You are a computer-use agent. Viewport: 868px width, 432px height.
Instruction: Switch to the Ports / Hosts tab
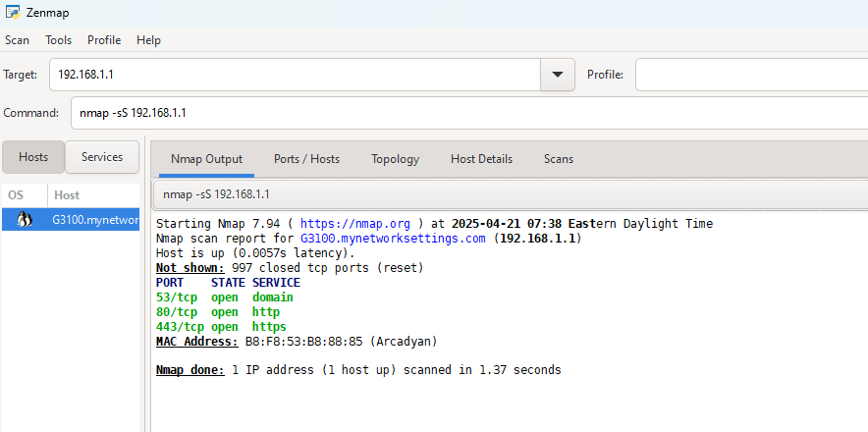click(x=306, y=159)
